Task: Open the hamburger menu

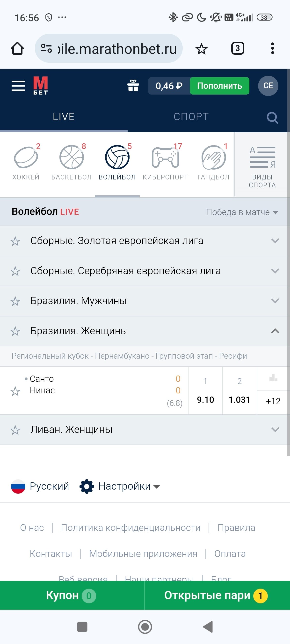Action: point(18,86)
